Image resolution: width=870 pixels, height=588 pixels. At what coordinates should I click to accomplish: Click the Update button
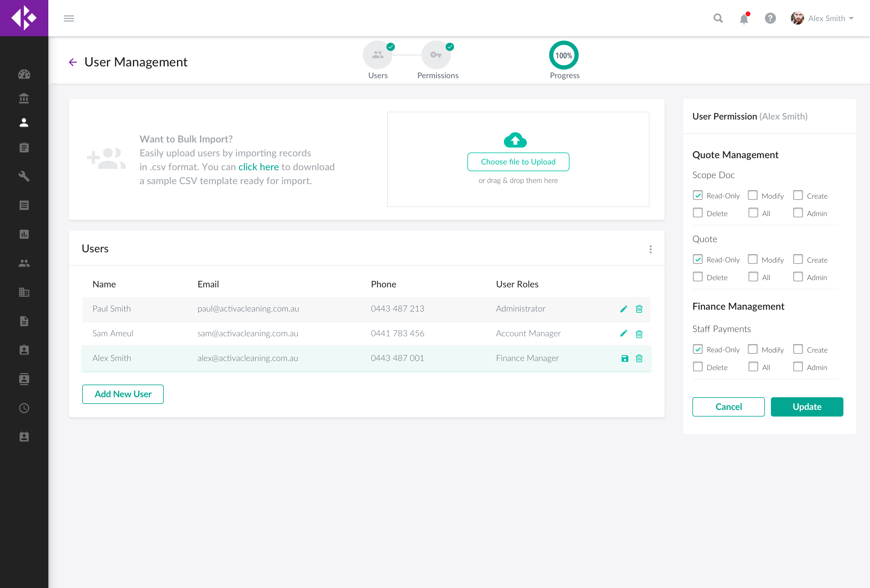[807, 407]
